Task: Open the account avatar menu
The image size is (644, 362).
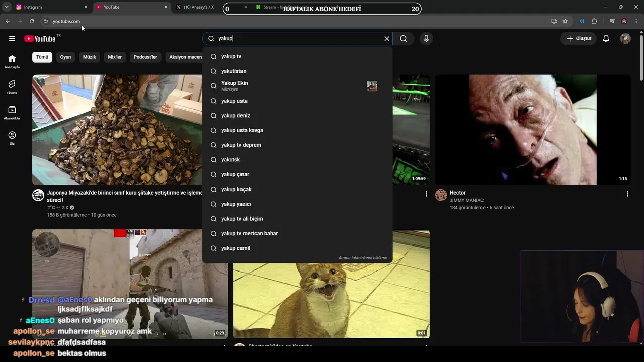Action: click(625, 39)
